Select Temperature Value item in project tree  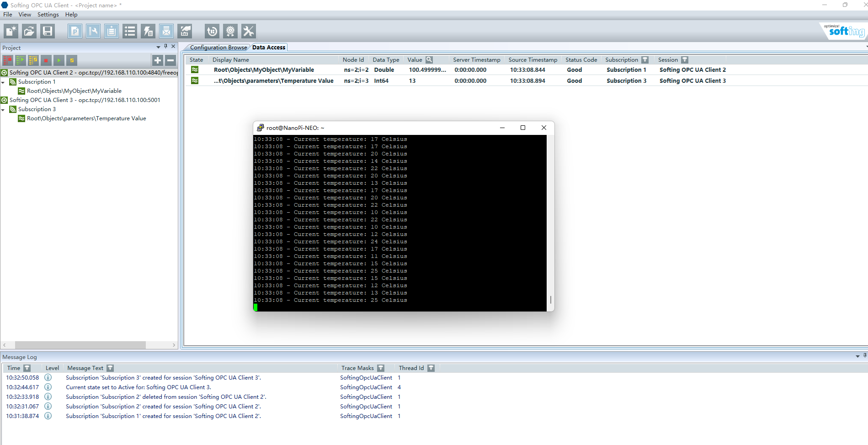coord(86,118)
